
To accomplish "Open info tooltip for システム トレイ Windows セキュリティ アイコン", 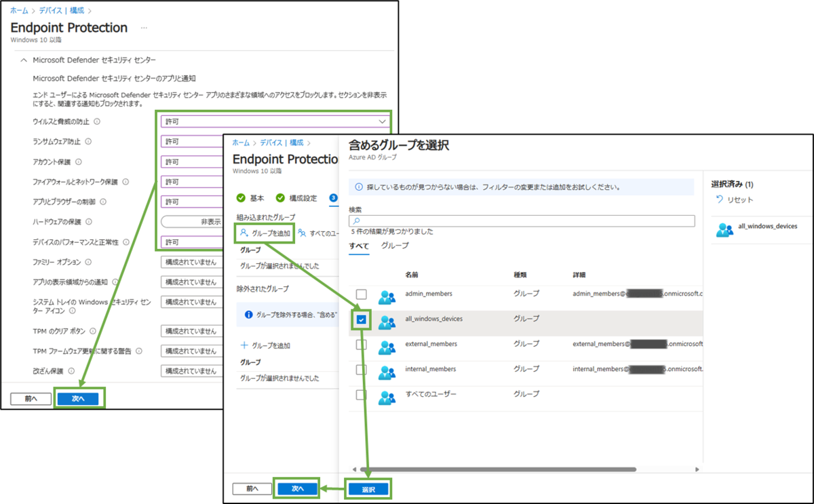I will click(71, 311).
